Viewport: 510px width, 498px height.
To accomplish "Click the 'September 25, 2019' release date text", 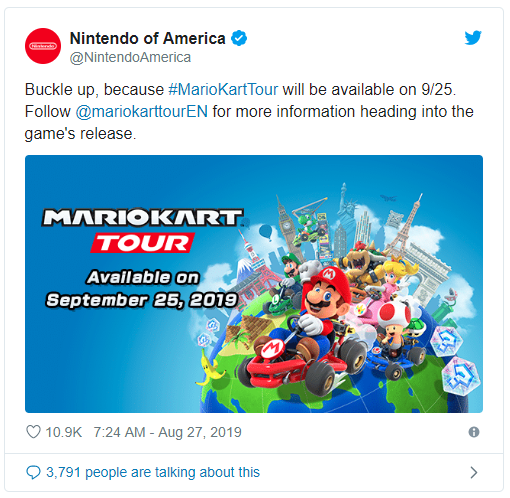I will tap(142, 300).
